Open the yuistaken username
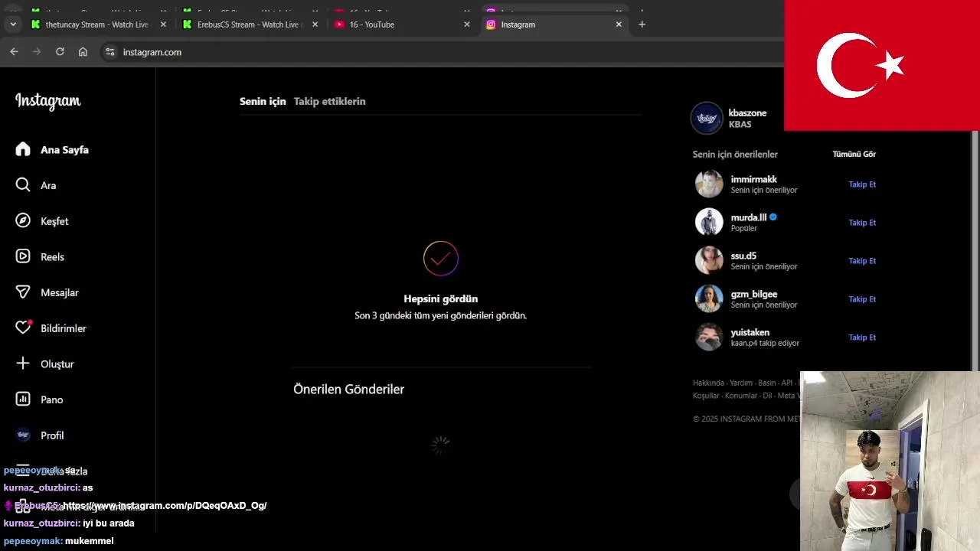The width and height of the screenshot is (980, 551). pyautogui.click(x=750, y=332)
